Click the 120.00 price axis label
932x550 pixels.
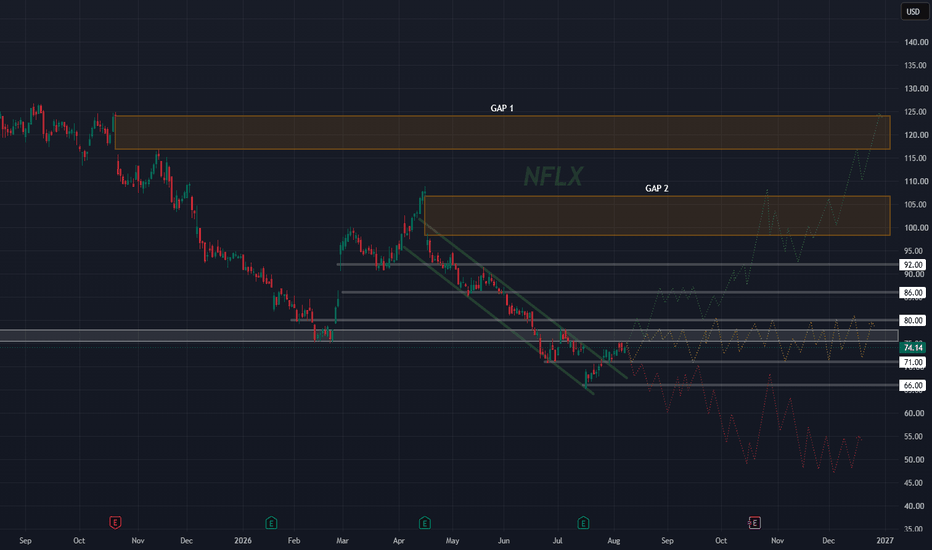[x=916, y=135]
